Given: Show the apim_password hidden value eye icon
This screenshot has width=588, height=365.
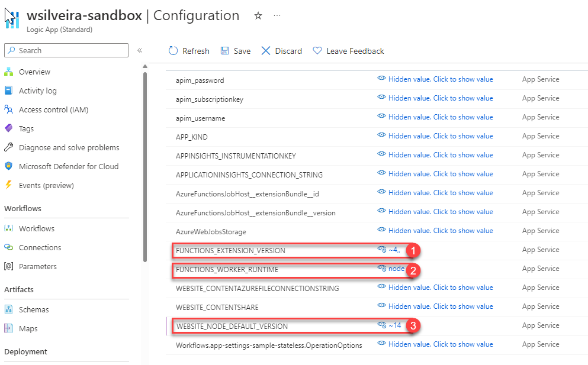Looking at the screenshot, I should tap(382, 79).
